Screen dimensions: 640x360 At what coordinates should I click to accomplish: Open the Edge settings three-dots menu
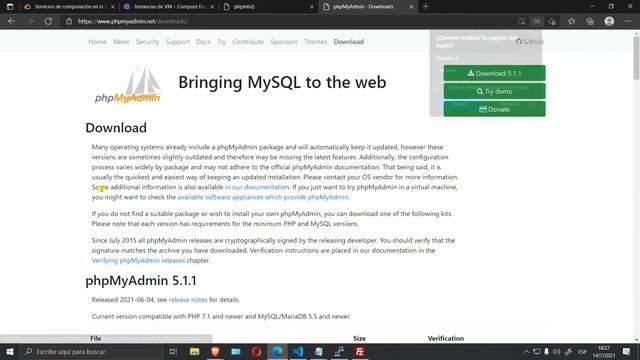click(x=628, y=21)
